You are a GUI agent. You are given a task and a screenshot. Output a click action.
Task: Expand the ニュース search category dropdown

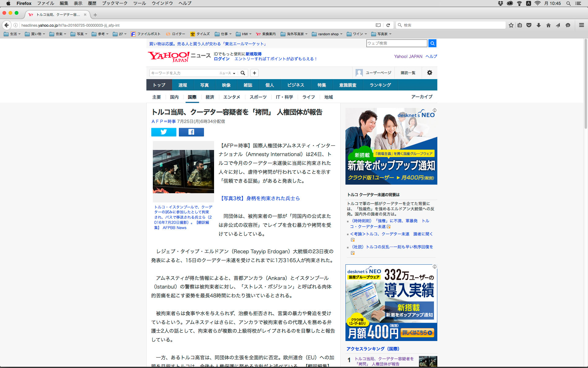[227, 73]
